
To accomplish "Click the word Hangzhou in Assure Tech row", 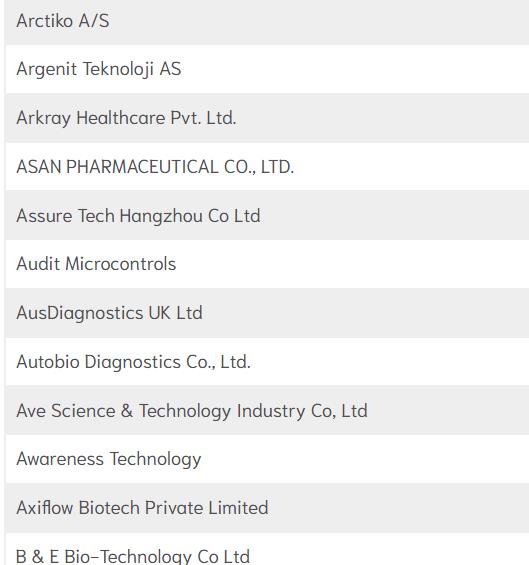I will tap(161, 217).
